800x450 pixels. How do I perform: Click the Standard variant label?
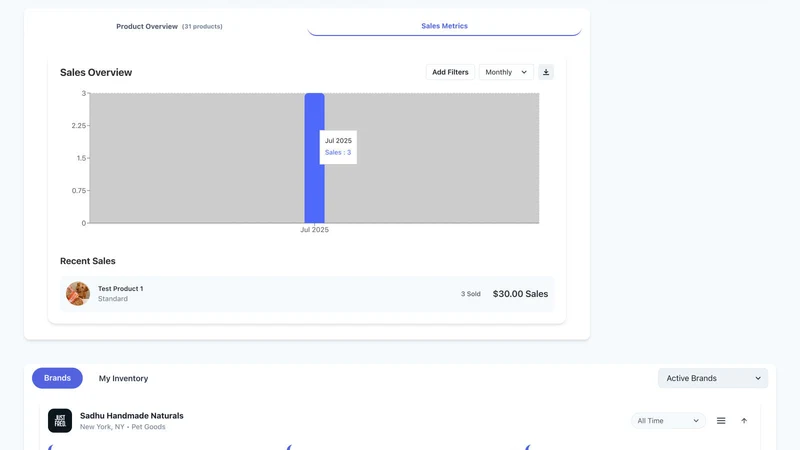tap(113, 298)
